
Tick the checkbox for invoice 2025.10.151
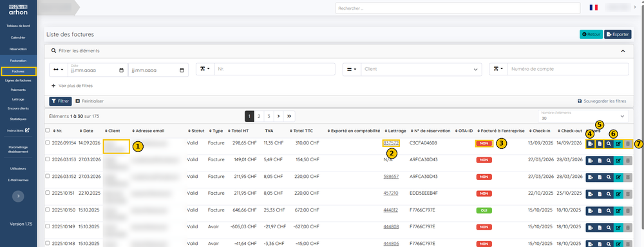click(47, 193)
